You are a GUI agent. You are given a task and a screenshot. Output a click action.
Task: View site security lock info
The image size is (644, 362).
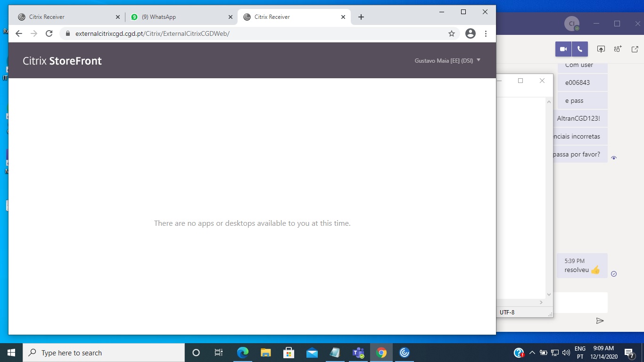(x=67, y=33)
